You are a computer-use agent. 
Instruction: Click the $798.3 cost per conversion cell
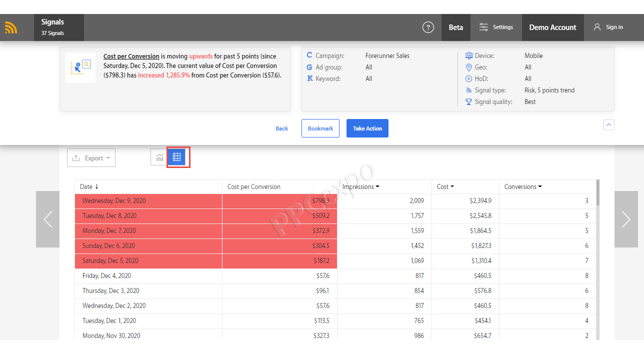[x=279, y=201]
